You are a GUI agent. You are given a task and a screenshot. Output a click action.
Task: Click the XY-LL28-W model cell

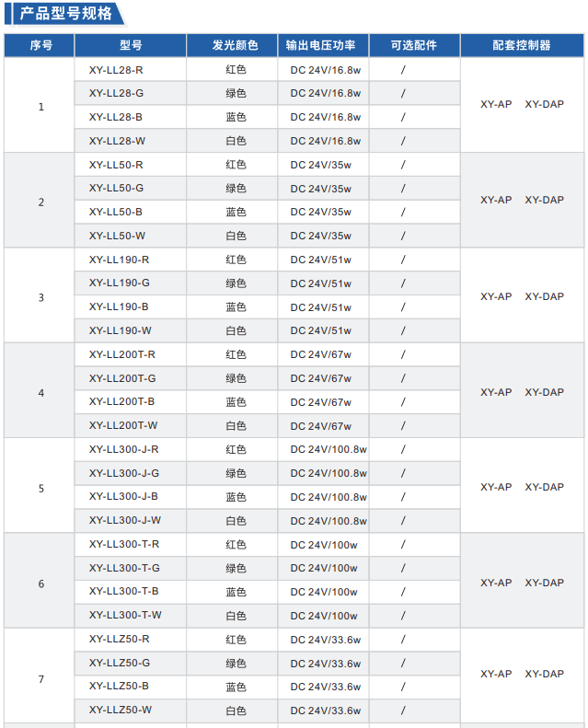point(117,141)
